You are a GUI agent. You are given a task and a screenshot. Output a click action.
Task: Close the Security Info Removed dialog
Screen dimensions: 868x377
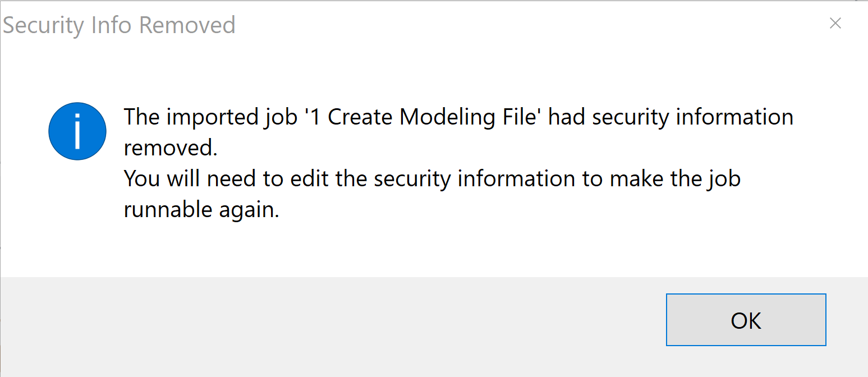coord(835,24)
